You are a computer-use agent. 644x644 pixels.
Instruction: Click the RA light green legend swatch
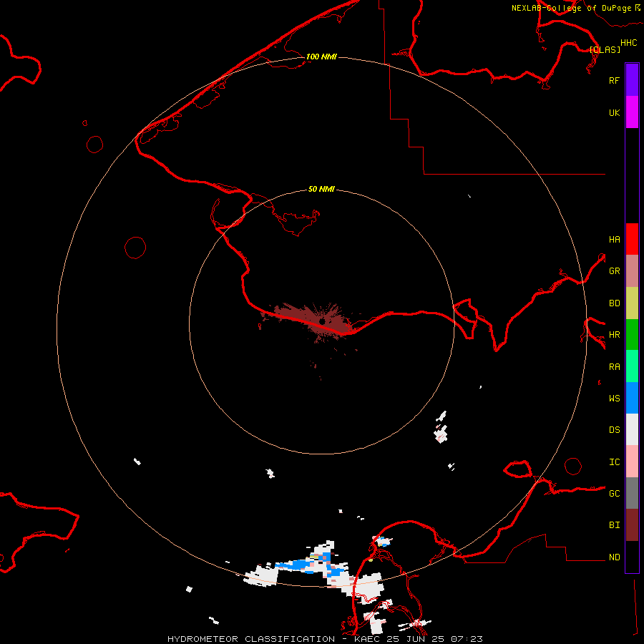point(632,366)
